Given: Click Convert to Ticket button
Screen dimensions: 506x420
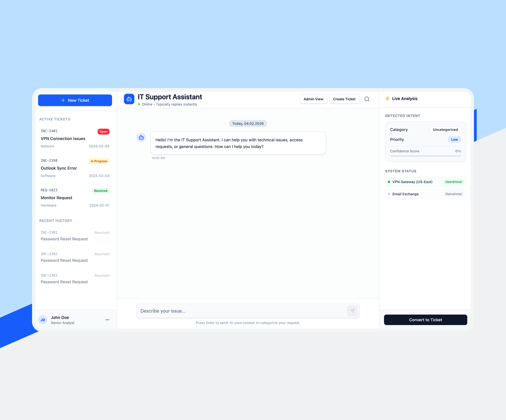Looking at the screenshot, I should point(425,320).
